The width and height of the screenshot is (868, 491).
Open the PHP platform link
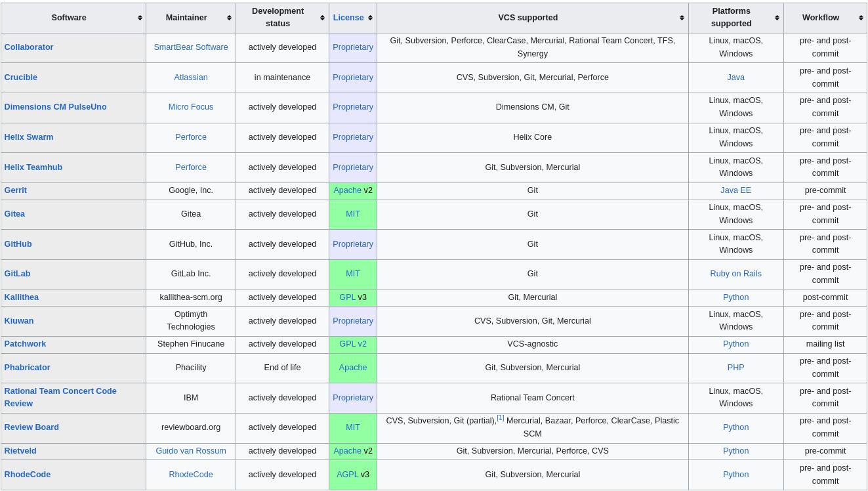point(735,368)
